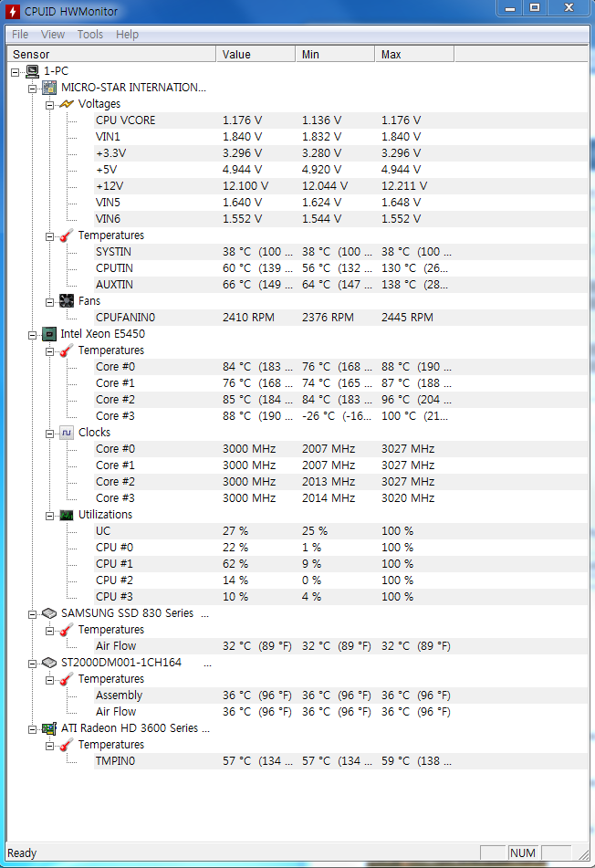Image resolution: width=595 pixels, height=868 pixels.
Task: Click the Utilizations graph icon
Action: click(x=67, y=515)
